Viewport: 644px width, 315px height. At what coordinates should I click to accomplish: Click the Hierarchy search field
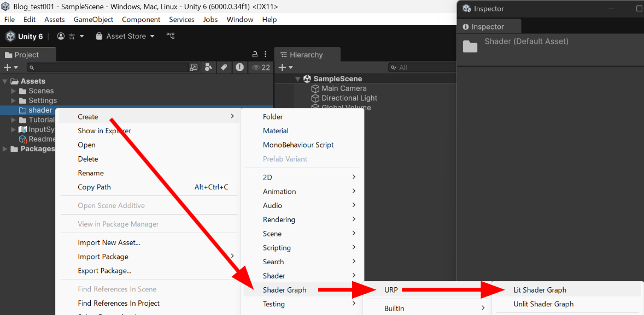[423, 67]
